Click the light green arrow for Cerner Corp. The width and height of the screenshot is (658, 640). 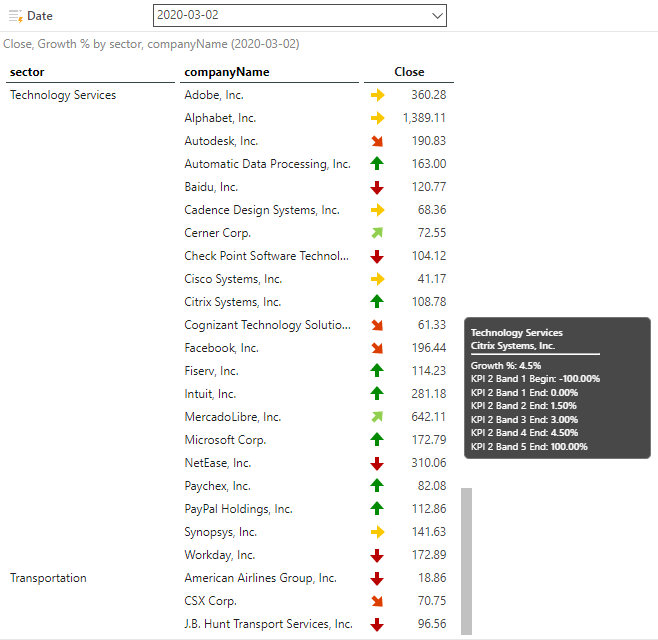pos(377,232)
